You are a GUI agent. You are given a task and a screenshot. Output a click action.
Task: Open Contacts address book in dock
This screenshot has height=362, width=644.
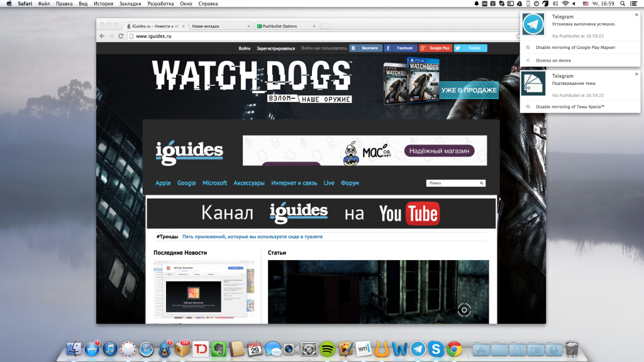click(237, 349)
